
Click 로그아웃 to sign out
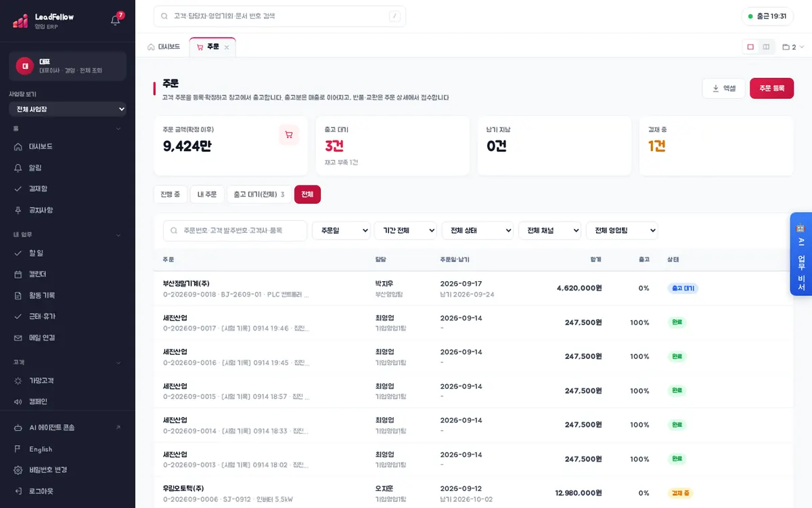(68, 491)
